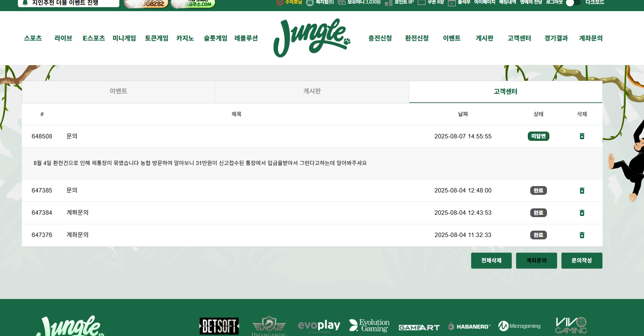
Task: Open 충전신청 from the main navigation
Action: tap(380, 38)
